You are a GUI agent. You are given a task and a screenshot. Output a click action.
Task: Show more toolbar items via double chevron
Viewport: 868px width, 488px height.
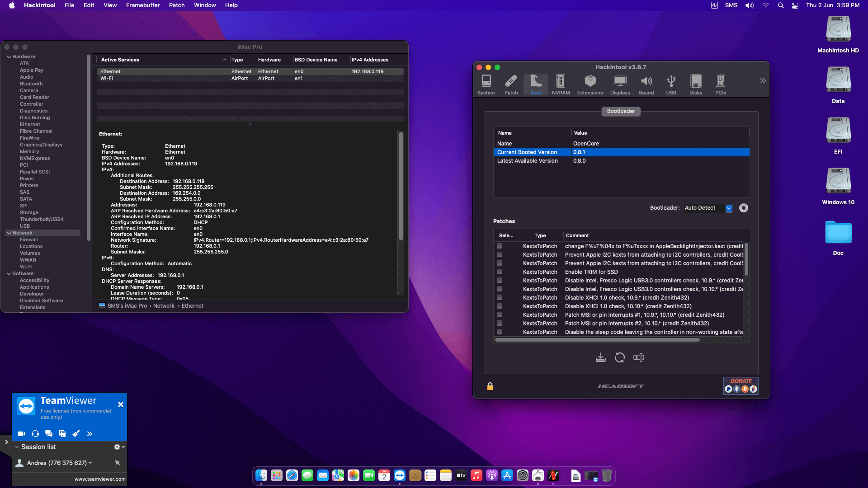(763, 81)
